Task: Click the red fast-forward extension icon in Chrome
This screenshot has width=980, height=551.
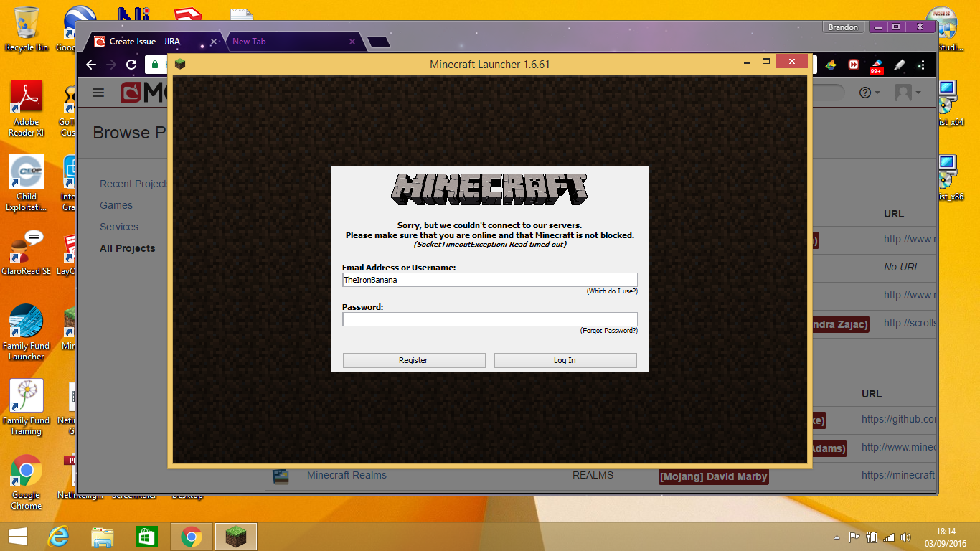Action: click(x=854, y=65)
